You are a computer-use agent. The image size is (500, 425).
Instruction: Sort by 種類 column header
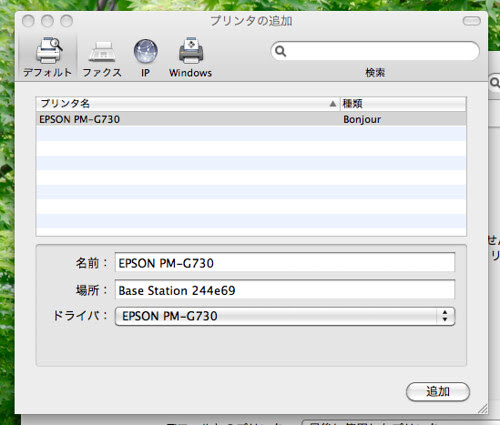pos(403,104)
